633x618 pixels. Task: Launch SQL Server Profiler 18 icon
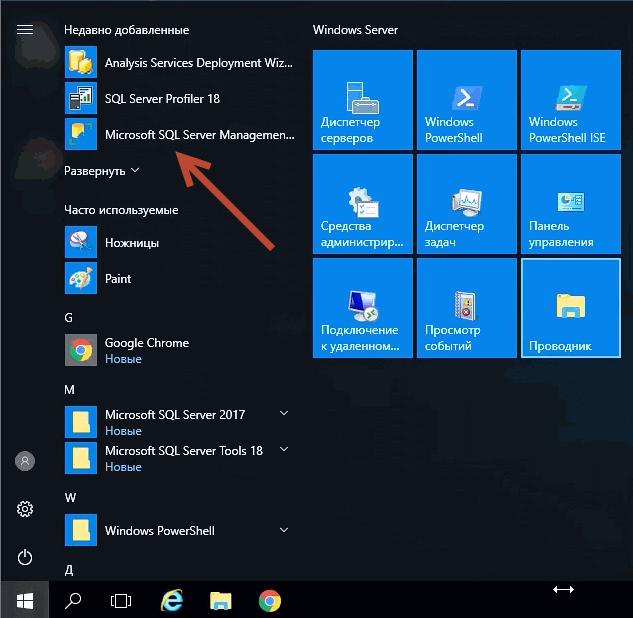81,98
